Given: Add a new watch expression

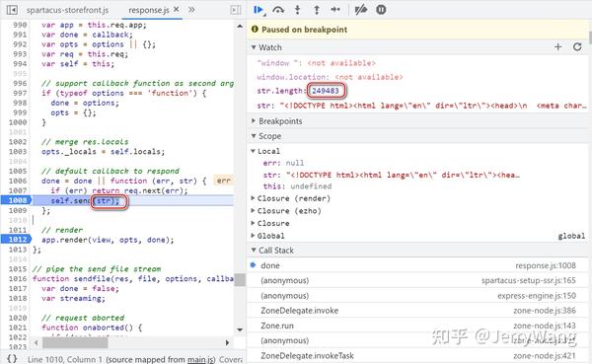Looking at the screenshot, I should coord(558,46).
